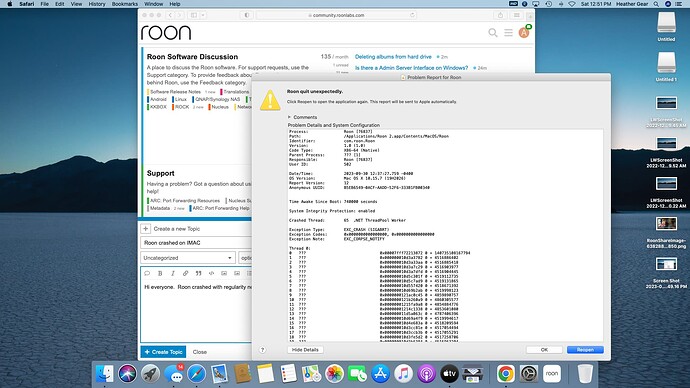Open Music app from the Dock
690x388 pixels.
[404, 374]
